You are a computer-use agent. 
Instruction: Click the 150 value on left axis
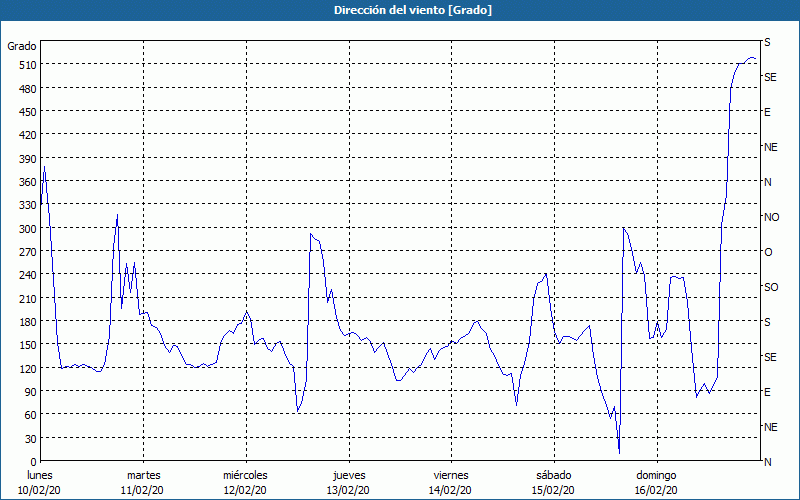(x=27, y=345)
